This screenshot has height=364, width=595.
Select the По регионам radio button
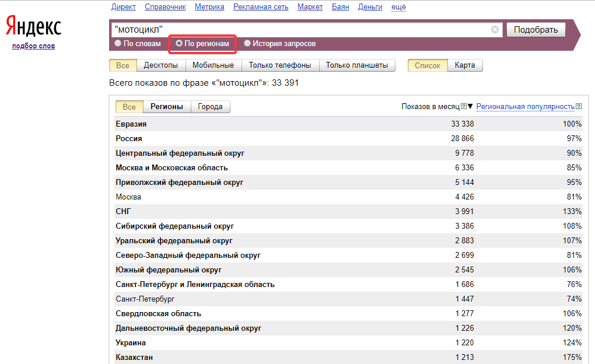(x=179, y=43)
